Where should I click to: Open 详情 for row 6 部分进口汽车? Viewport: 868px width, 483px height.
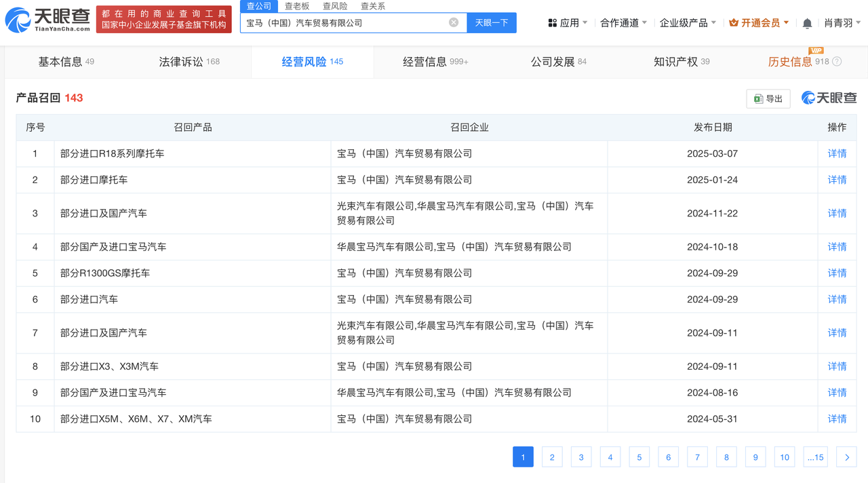837,299
